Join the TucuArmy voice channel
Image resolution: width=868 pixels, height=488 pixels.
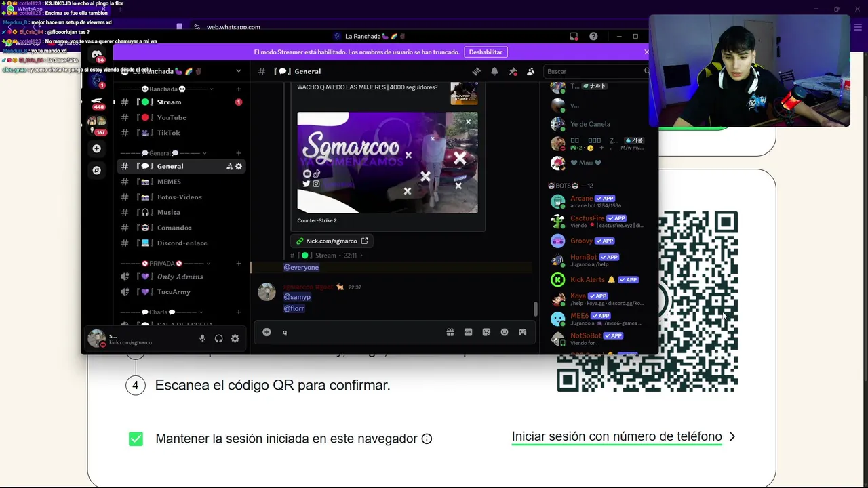(x=181, y=292)
